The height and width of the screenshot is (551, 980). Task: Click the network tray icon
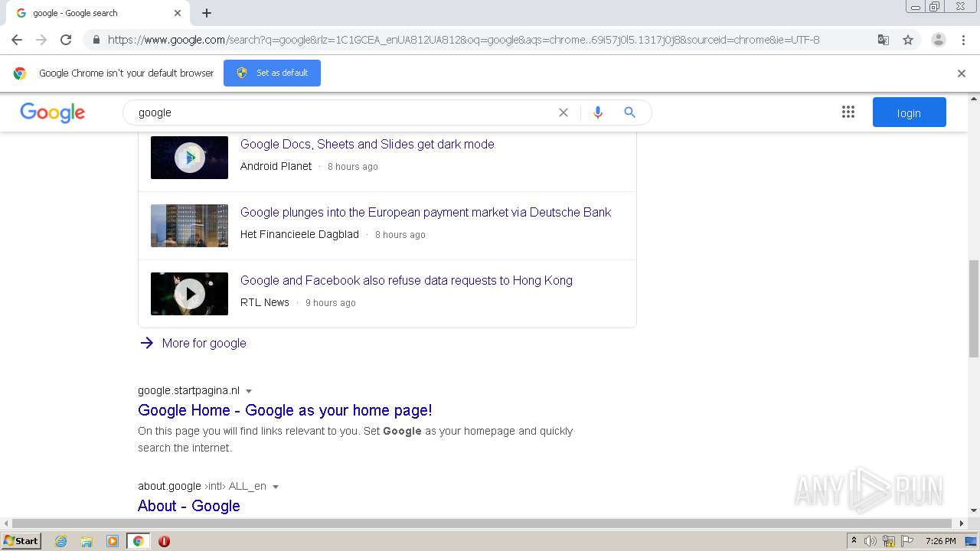[x=889, y=541]
